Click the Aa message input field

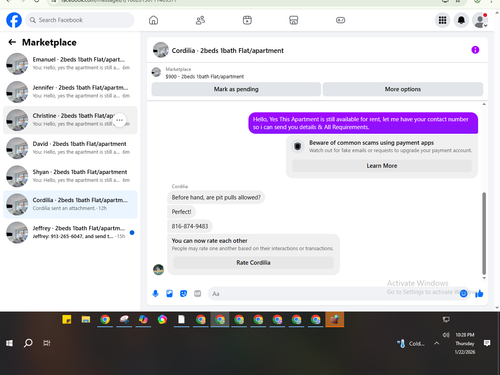tap(333, 294)
